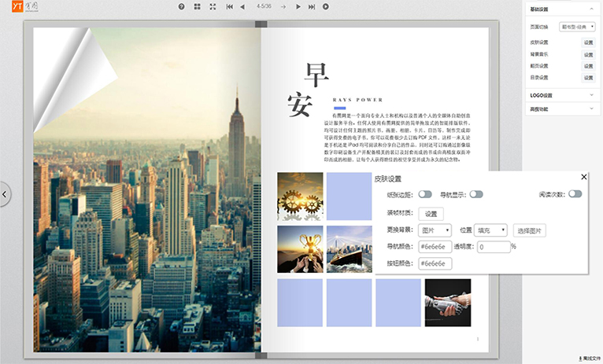
Task: Click the 透明度 input field
Action: 493,247
